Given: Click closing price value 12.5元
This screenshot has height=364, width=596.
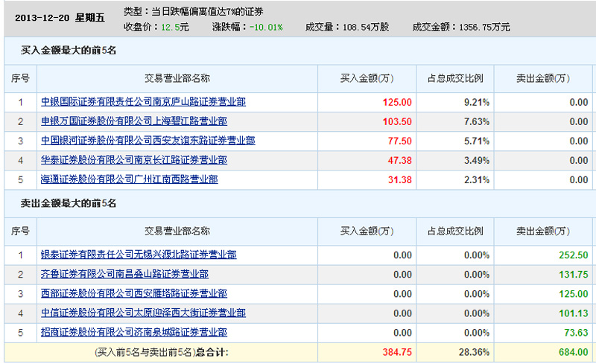Looking at the screenshot, I should (x=175, y=28).
